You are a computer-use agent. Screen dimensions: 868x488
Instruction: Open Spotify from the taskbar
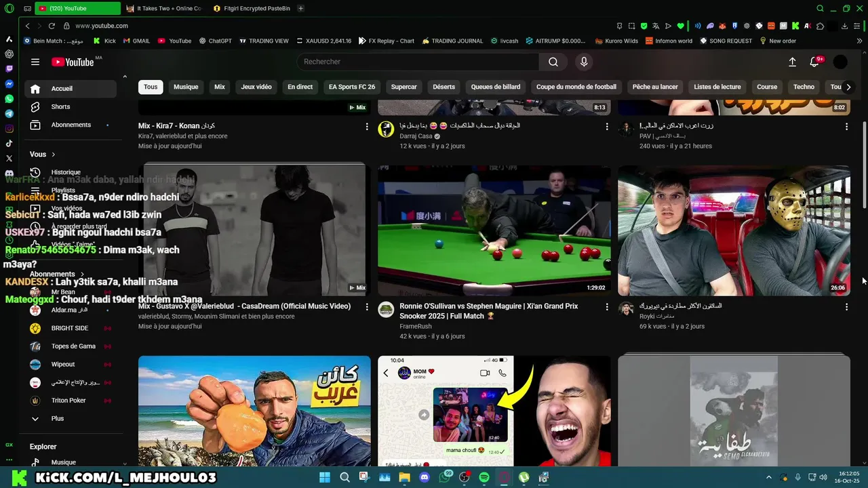(484, 477)
